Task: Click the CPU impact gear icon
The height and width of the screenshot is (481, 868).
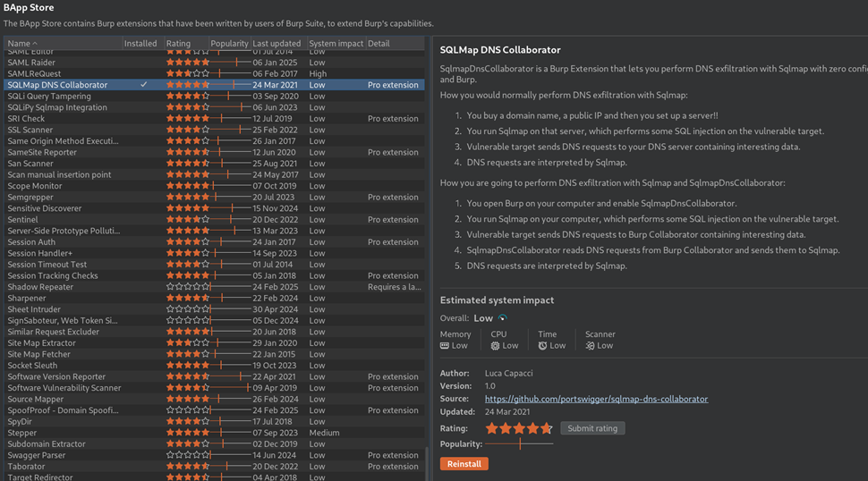Action: 495,345
